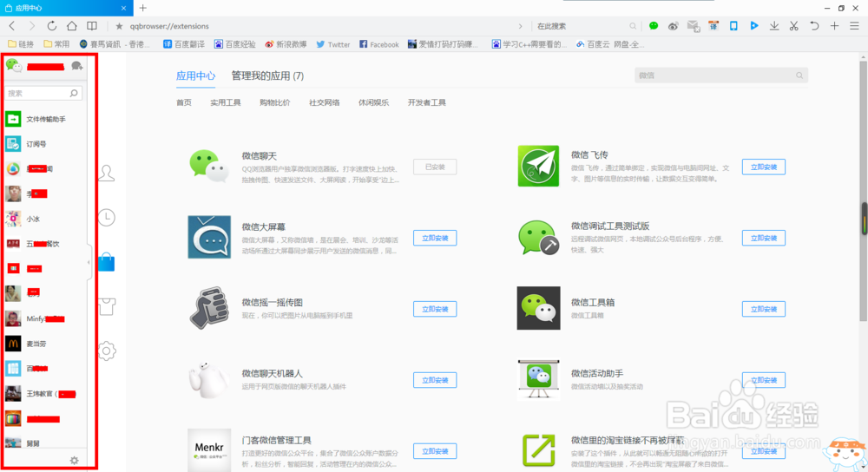Viewport: 868px width, 472px height.
Task: Select the blue shopping bag app center icon
Action: click(x=107, y=262)
